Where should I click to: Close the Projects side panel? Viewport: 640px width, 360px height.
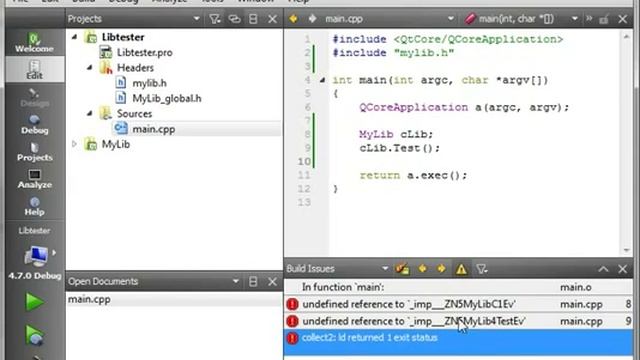[272, 19]
